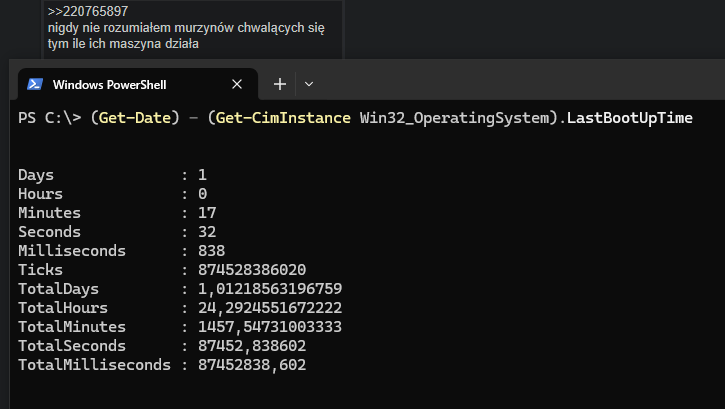Click the TotalHours label
The width and height of the screenshot is (725, 409).
point(63,308)
